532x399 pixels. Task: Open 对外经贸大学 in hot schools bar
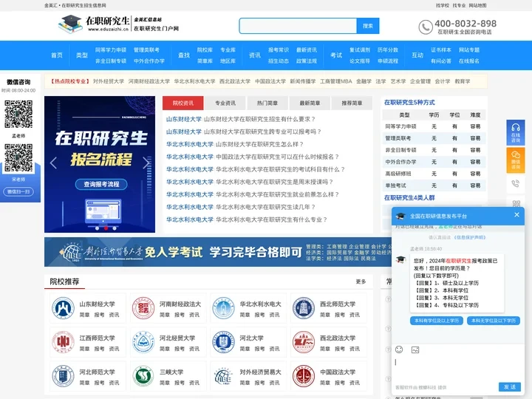109,81
